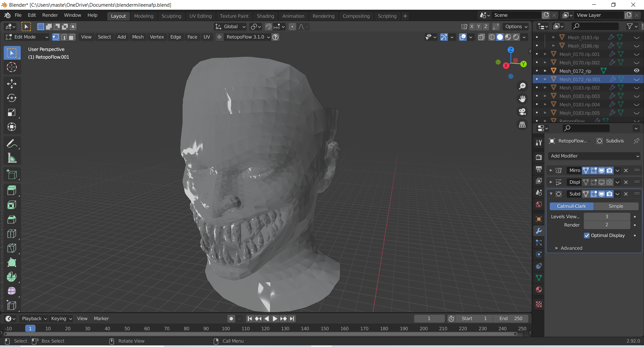Enable edge select mode

click(64, 37)
